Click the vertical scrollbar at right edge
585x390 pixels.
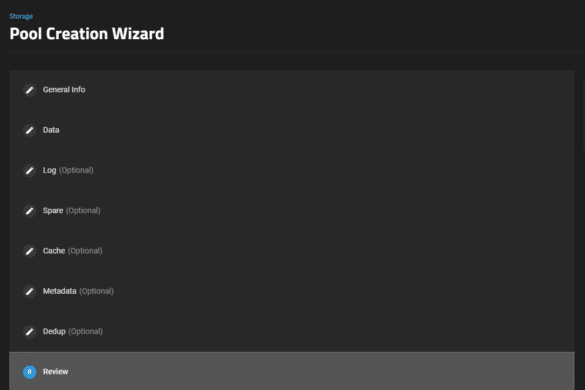click(x=584, y=115)
